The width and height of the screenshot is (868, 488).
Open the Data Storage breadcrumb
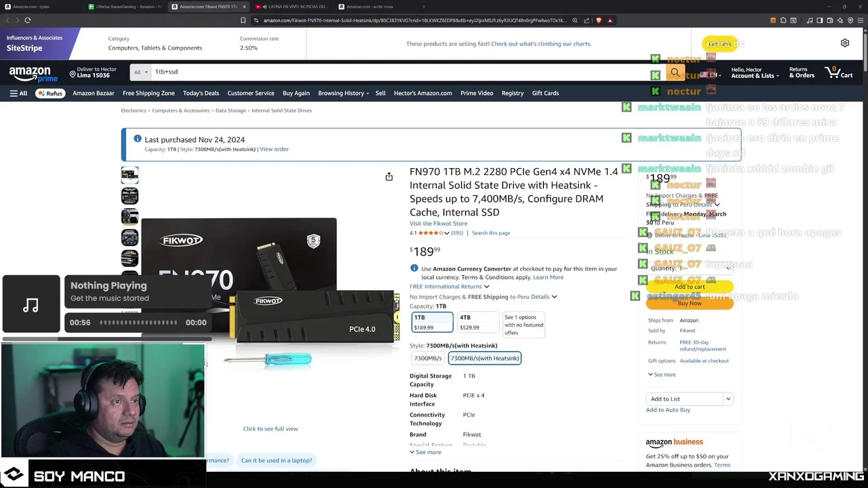click(x=231, y=110)
